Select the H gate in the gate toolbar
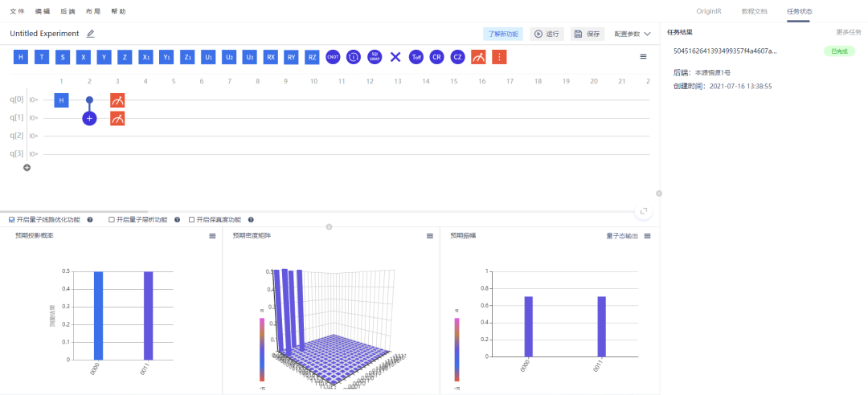 20,57
